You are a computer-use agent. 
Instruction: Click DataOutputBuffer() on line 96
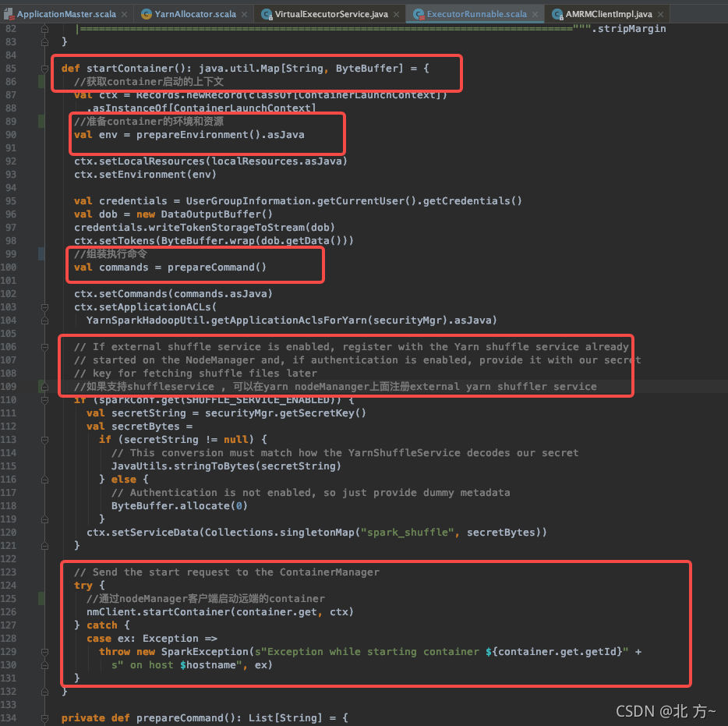pos(217,214)
